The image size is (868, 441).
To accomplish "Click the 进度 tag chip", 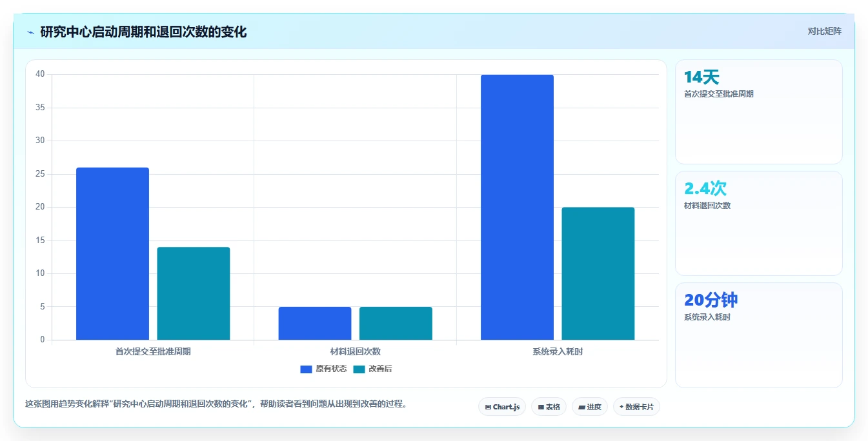I will [589, 407].
